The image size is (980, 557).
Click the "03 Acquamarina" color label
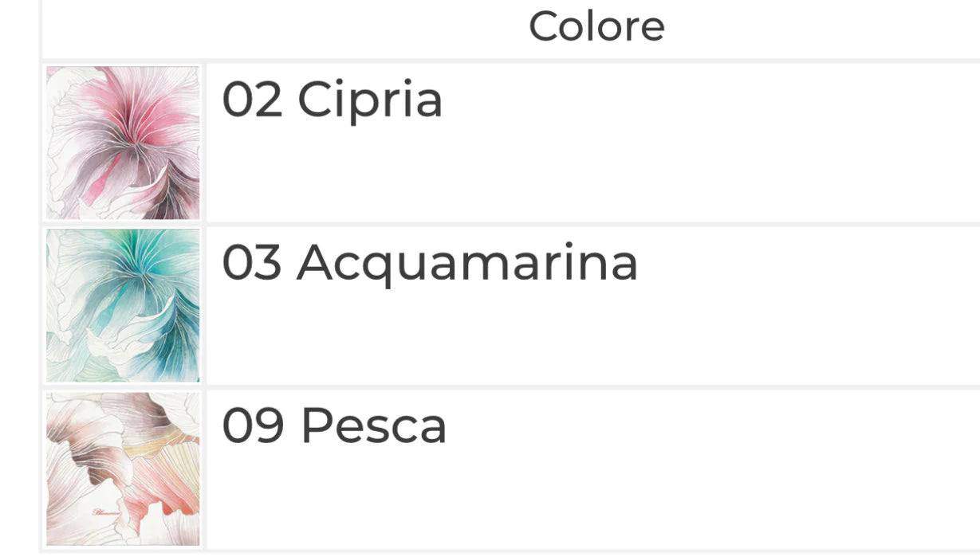pyautogui.click(x=430, y=263)
